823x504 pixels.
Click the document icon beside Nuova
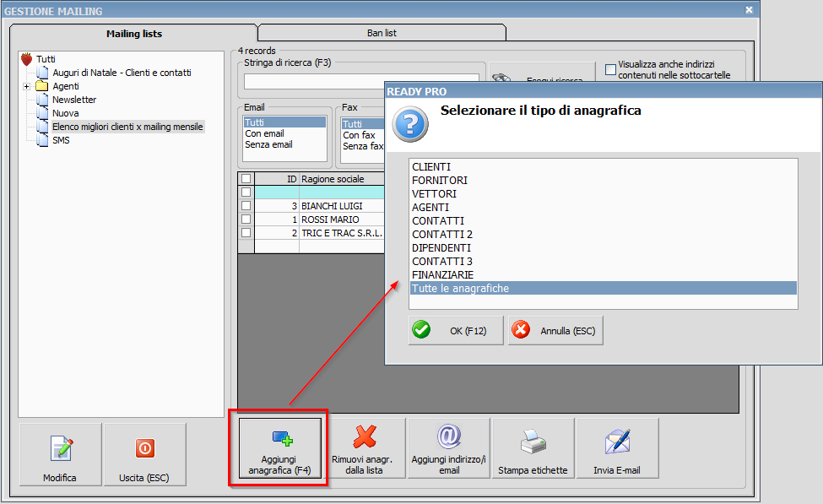[x=42, y=113]
